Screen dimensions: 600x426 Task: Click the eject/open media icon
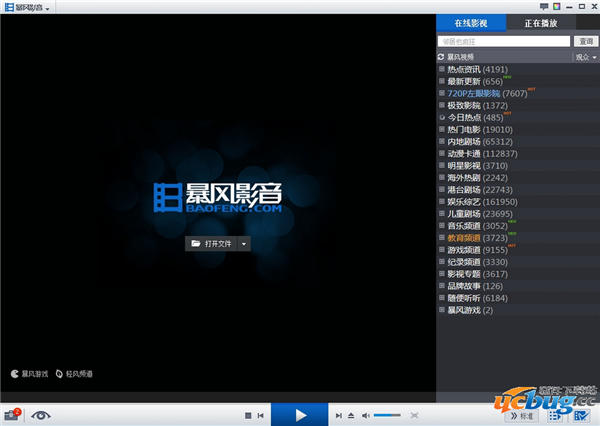[x=352, y=414]
